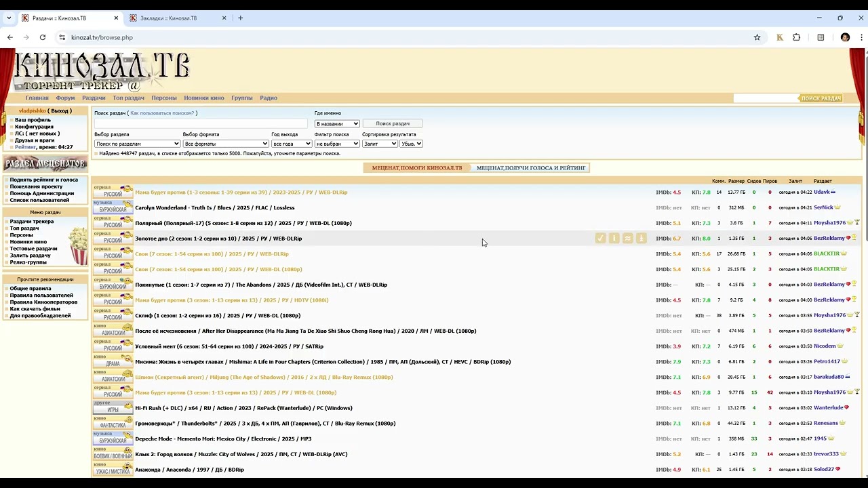The image size is (868, 488).
Task: Click the browser address bar URL
Action: click(102, 37)
